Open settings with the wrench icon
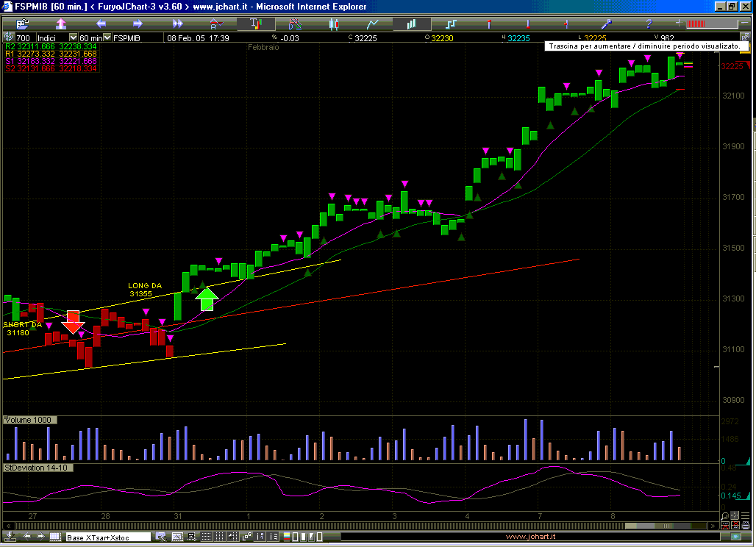Screen dimensions: 756x547 pos(607,24)
